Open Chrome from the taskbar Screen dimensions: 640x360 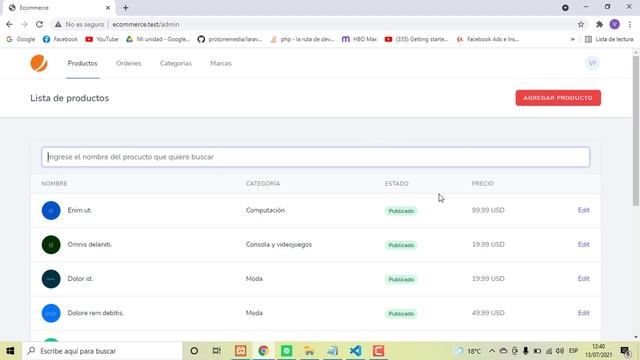pyautogui.click(x=263, y=351)
